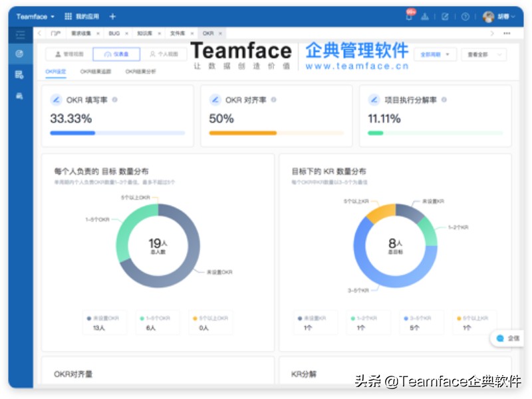Select the second icon in the left sidebar
Image resolution: width=532 pixels, height=399 pixels.
pos(18,55)
